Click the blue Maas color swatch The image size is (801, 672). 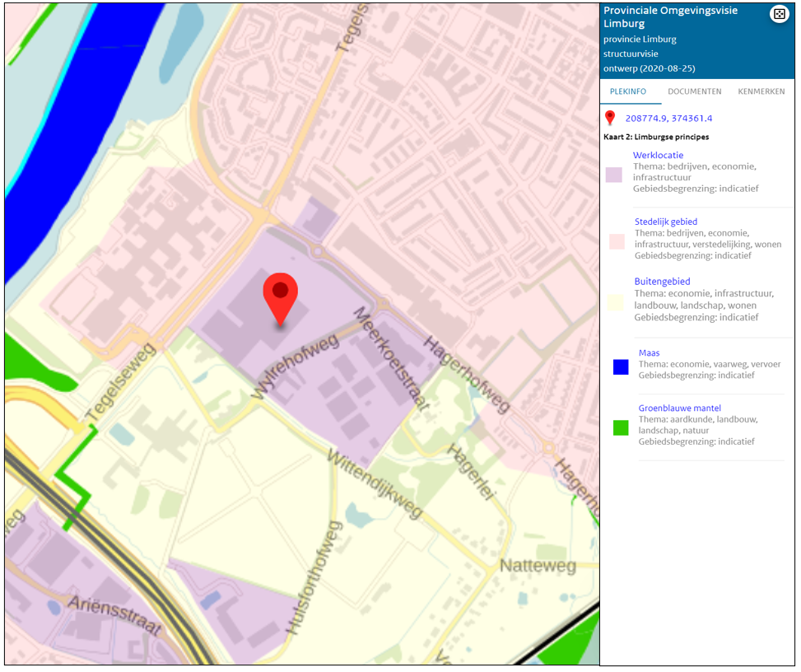(x=621, y=367)
